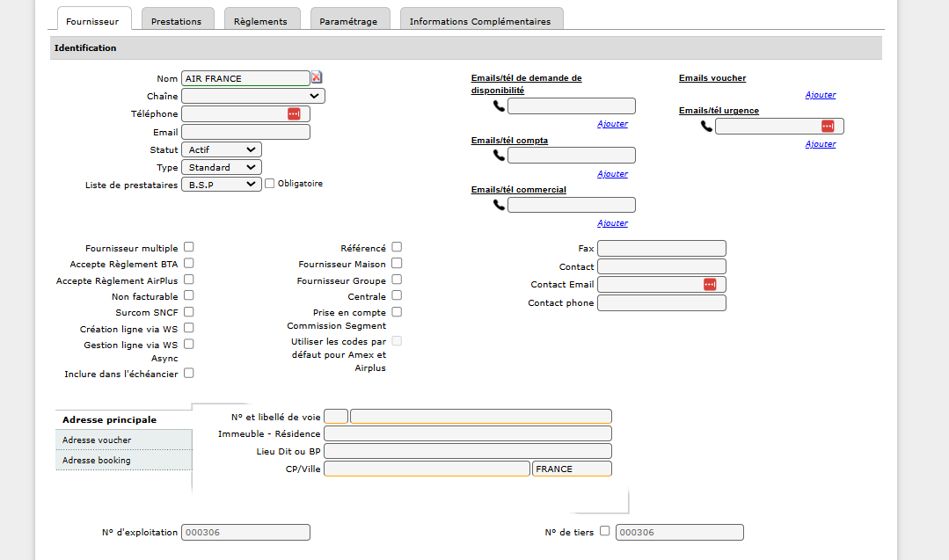Click phone icon under Emails/tél de demande de disponibilité

click(x=499, y=105)
